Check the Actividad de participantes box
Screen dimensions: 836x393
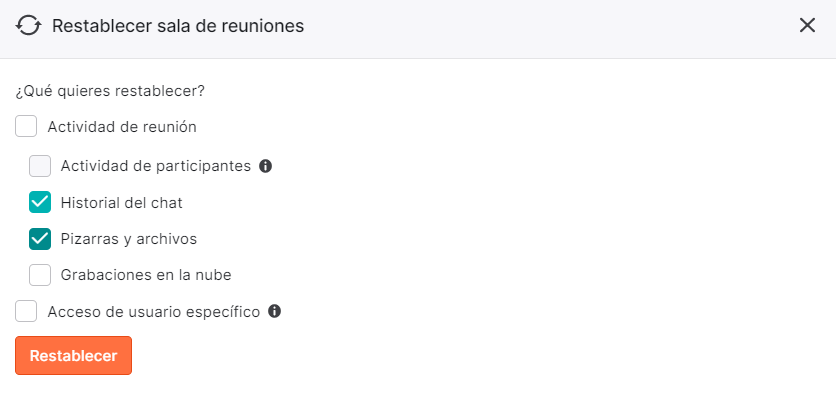(40, 166)
